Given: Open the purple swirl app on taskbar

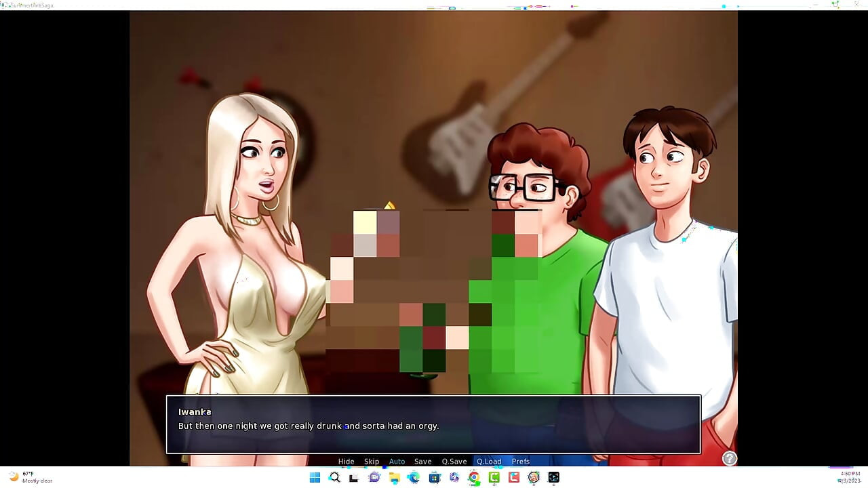Looking at the screenshot, I should click(454, 478).
